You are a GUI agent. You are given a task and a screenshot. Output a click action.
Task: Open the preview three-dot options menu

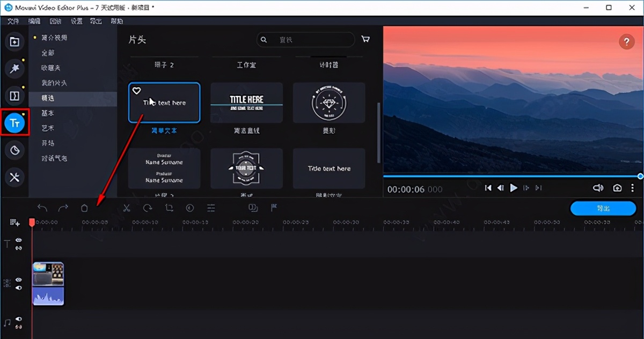pyautogui.click(x=633, y=188)
